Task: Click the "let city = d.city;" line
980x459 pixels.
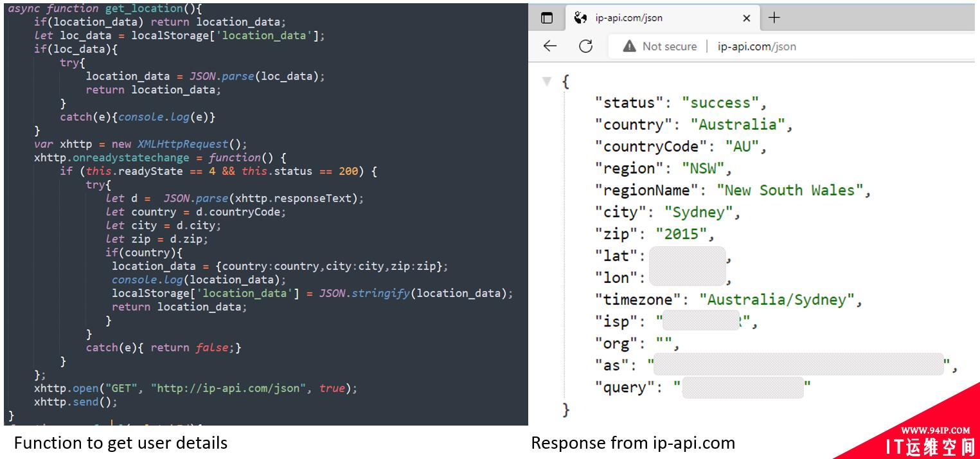Action: pyautogui.click(x=163, y=226)
